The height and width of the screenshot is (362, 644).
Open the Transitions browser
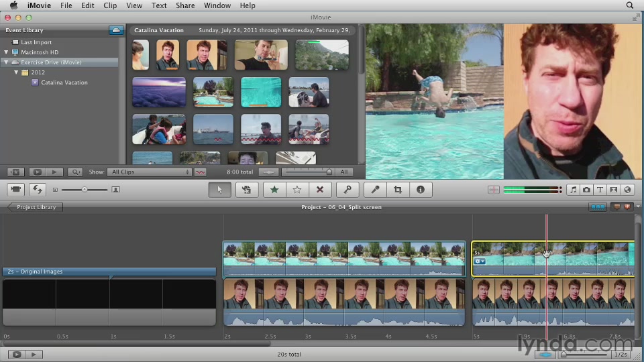tap(614, 190)
